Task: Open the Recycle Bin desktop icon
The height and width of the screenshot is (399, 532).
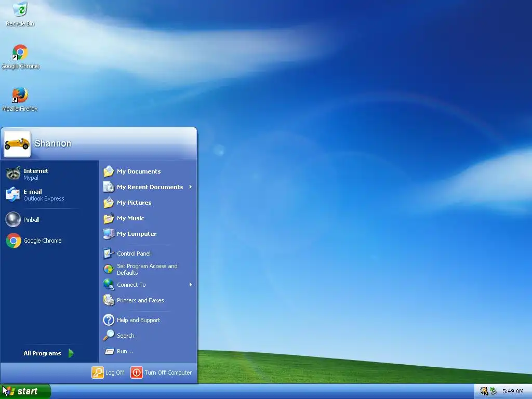Action: tap(20, 9)
